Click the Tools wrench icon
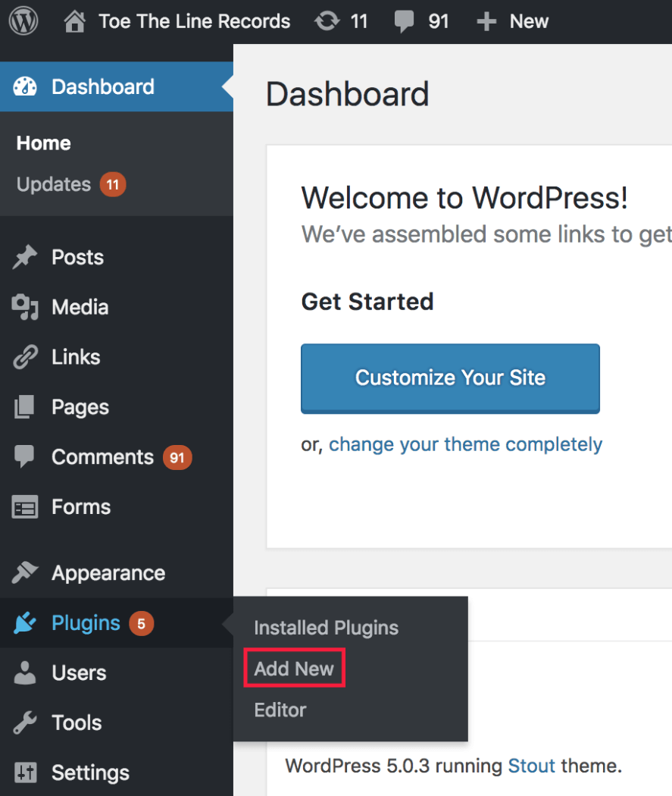This screenshot has height=796, width=672. [25, 722]
